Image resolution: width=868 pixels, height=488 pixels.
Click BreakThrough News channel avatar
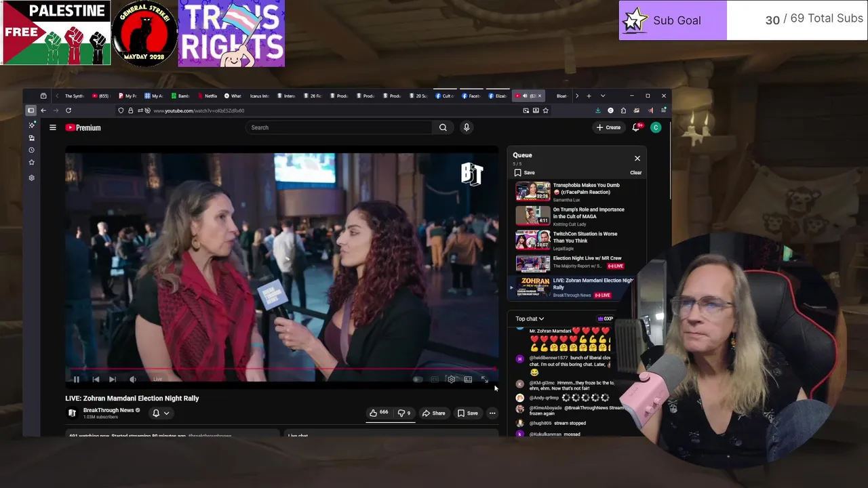(72, 413)
